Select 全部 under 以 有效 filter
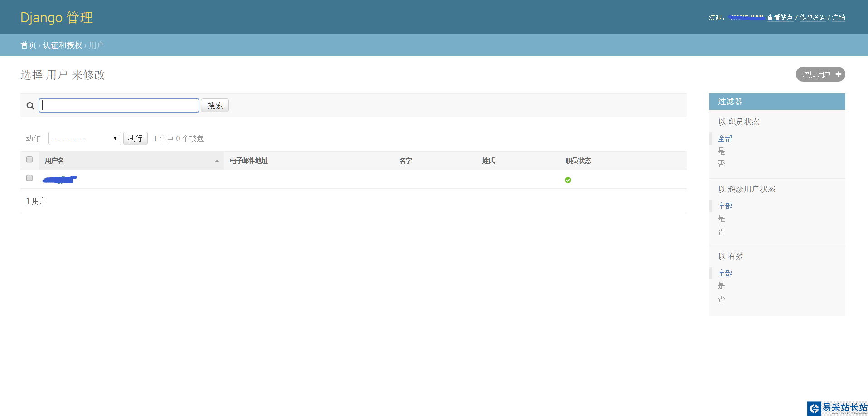868x416 pixels. (x=725, y=273)
